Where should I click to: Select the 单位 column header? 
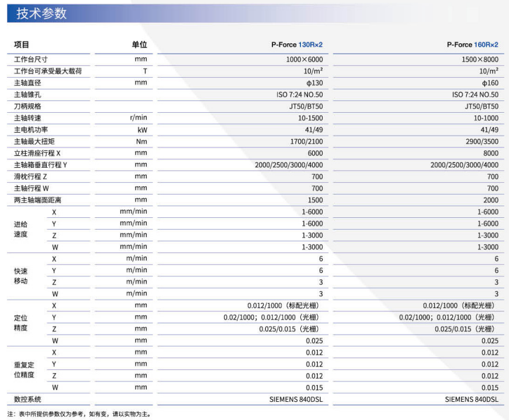tap(140, 45)
